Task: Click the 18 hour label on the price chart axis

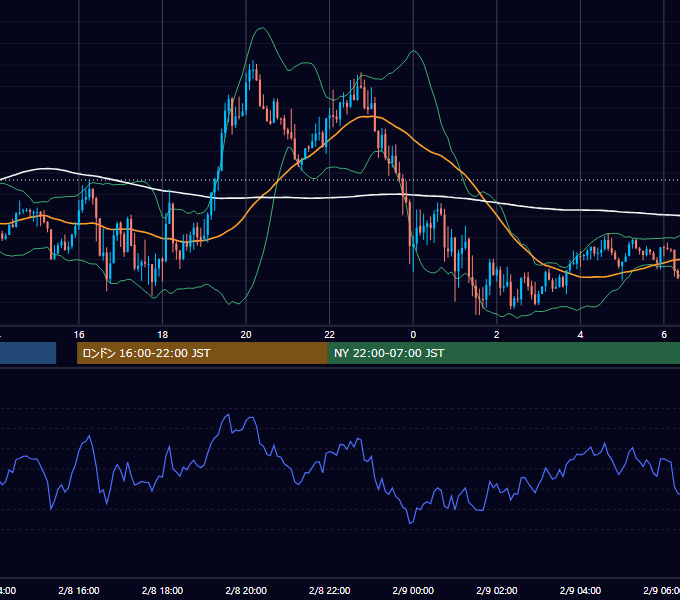Action: (162, 335)
